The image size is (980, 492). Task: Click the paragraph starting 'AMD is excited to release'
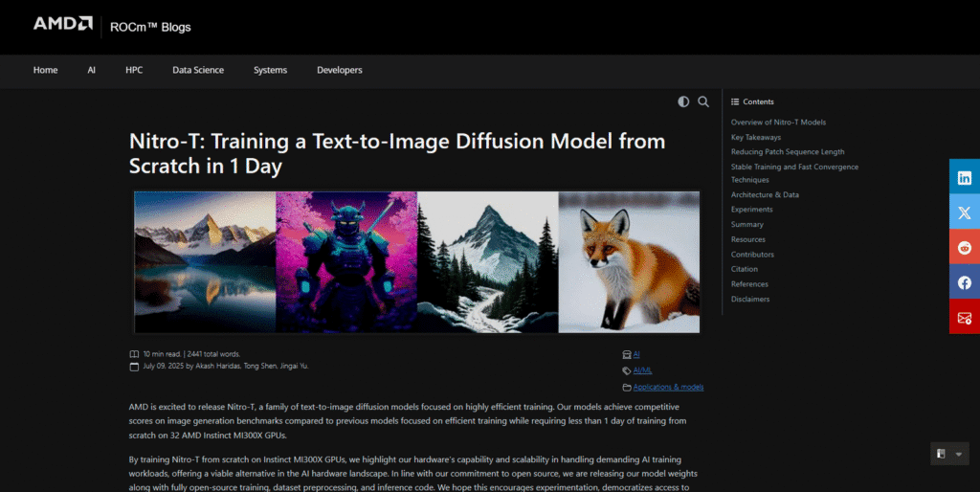click(408, 421)
